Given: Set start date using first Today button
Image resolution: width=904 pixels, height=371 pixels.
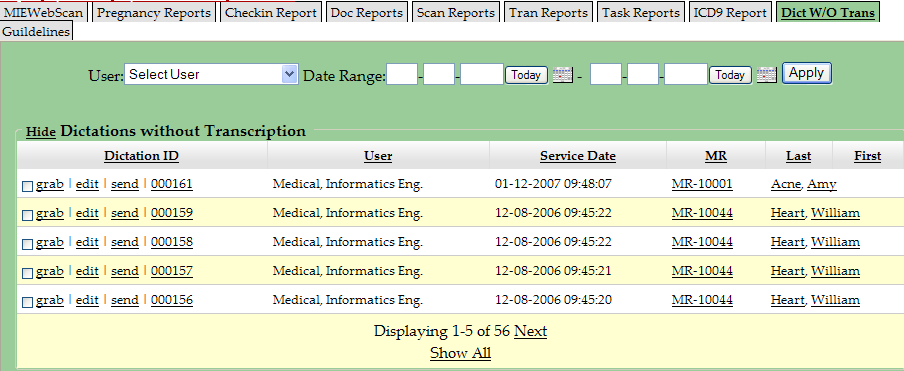Looking at the screenshot, I should [x=526, y=75].
